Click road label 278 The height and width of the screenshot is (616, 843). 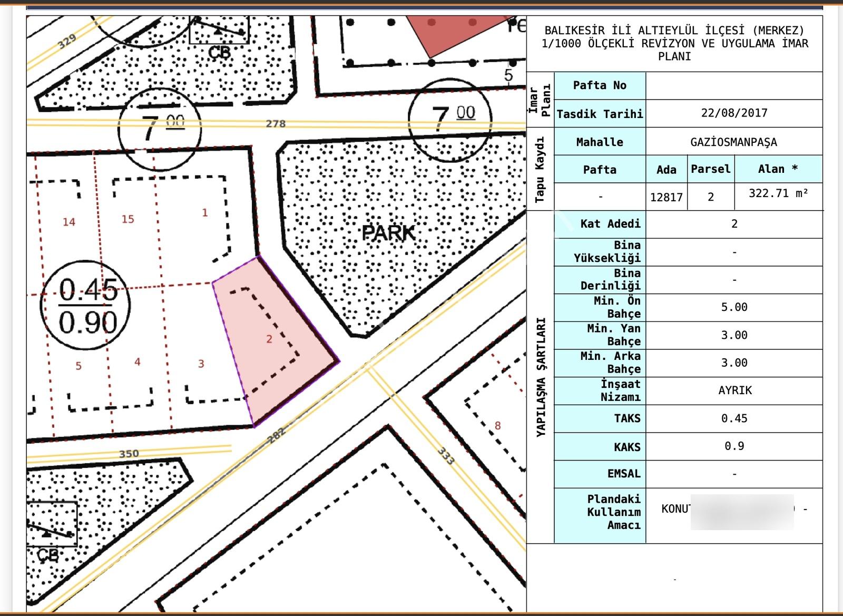(276, 124)
